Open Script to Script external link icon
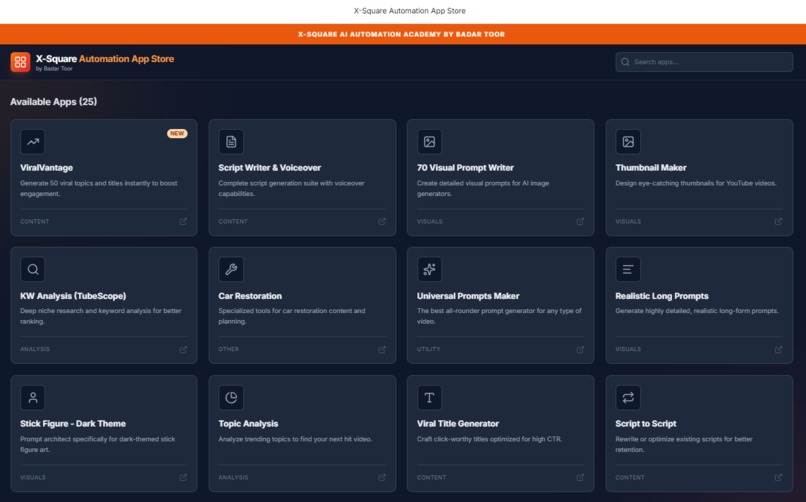The width and height of the screenshot is (806, 502). [x=778, y=477]
